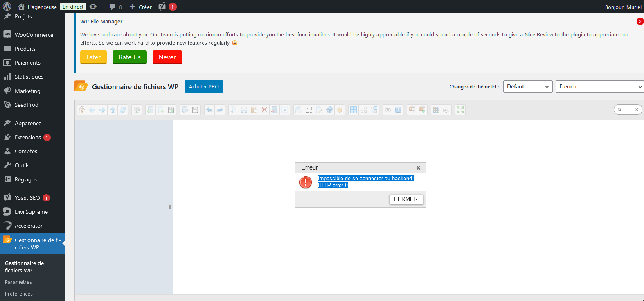Click the undo arrow icon in toolbar

pyautogui.click(x=209, y=110)
